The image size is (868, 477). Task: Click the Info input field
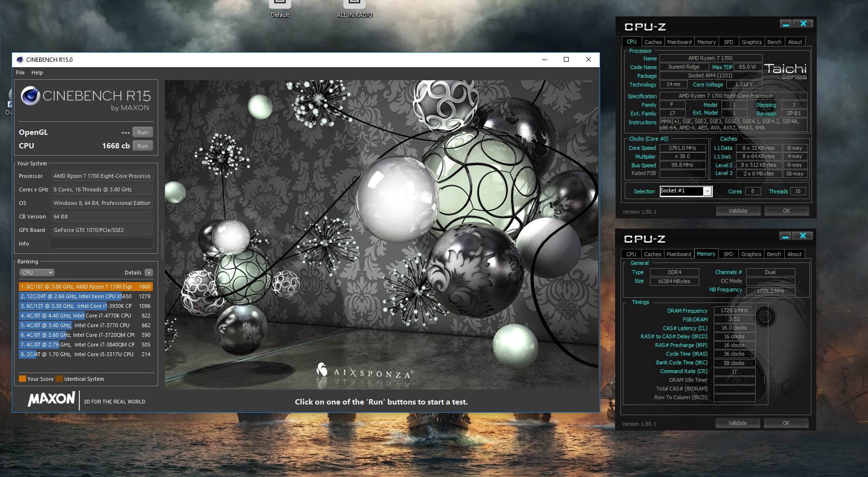point(102,244)
